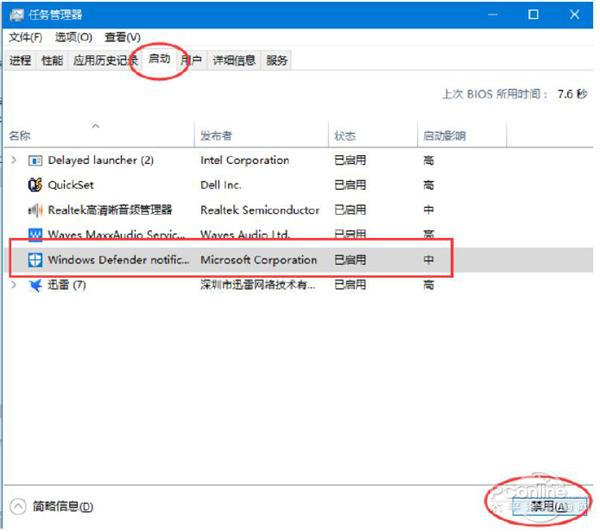This screenshot has width=600, height=532.
Task: Maximize the Task Manager window
Action: [533, 15]
